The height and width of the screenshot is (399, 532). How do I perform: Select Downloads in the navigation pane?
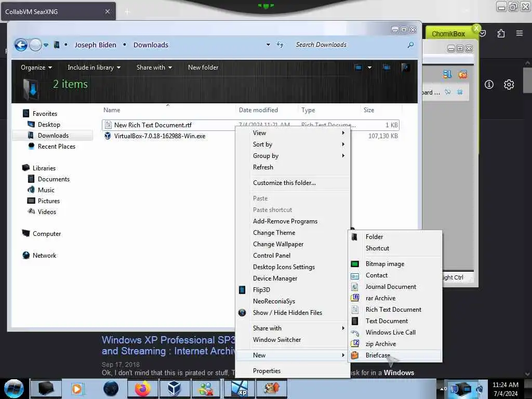point(53,136)
